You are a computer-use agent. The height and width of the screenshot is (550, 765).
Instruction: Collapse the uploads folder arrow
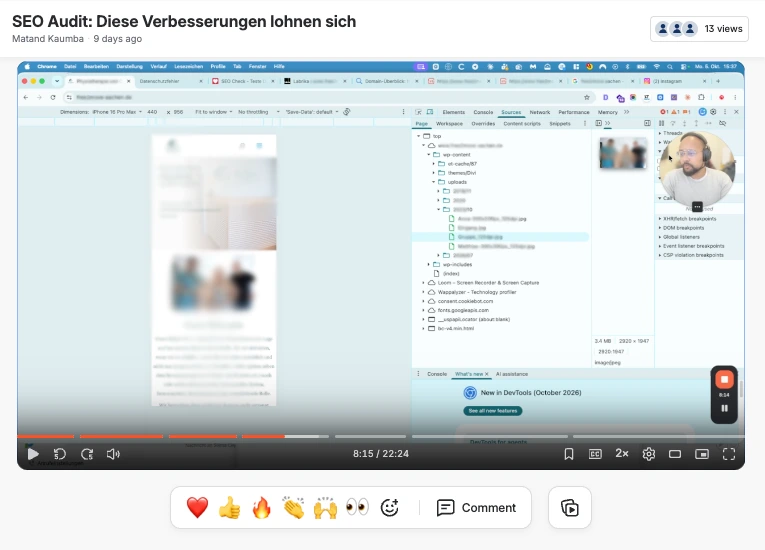pos(434,182)
